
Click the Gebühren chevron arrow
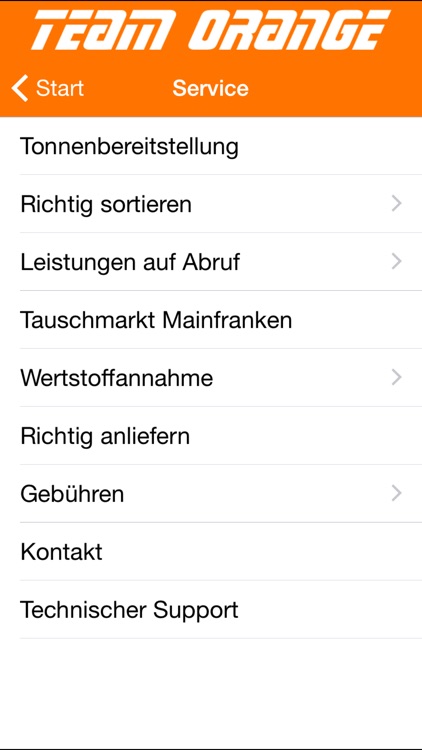click(x=396, y=494)
